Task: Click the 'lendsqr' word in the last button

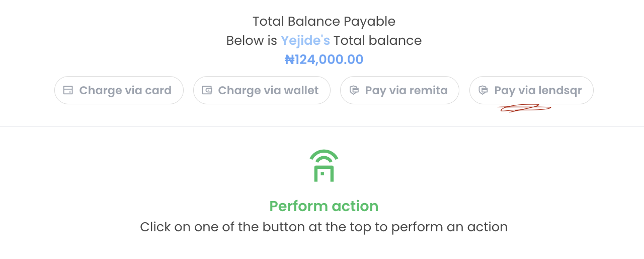Action: [x=560, y=90]
